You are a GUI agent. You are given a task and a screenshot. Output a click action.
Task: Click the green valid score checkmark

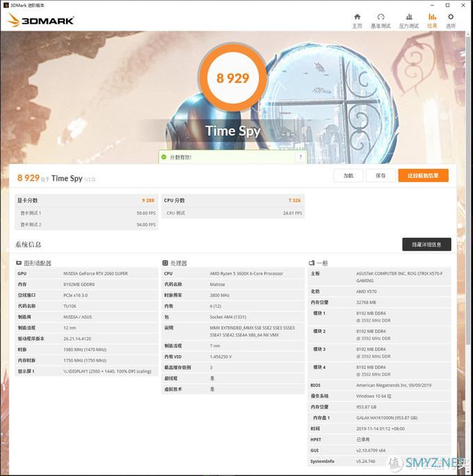click(163, 157)
